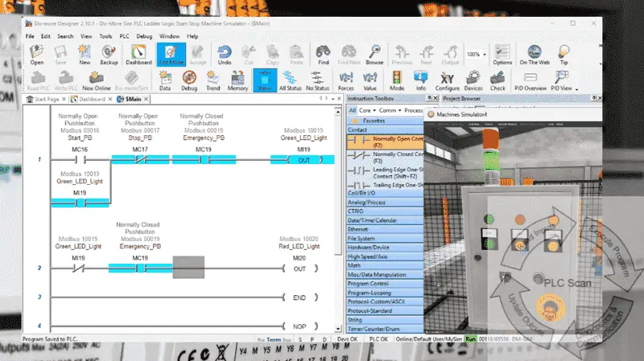
Task: Click the Browse magnifier icon
Action: [x=374, y=55]
